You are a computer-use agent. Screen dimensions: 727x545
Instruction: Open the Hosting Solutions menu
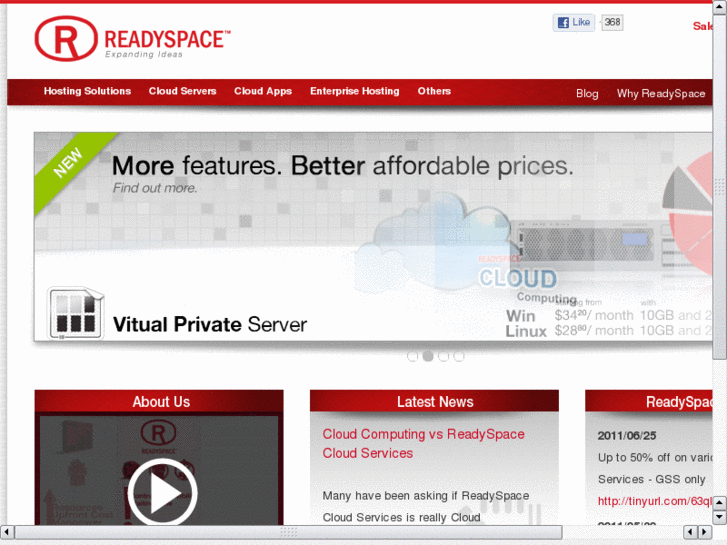[87, 91]
